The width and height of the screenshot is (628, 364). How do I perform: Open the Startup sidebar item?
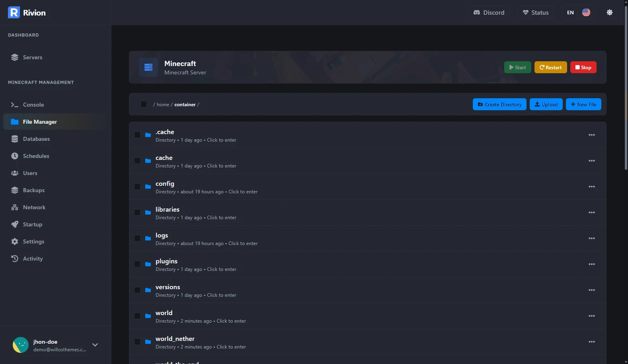[x=55, y=224]
